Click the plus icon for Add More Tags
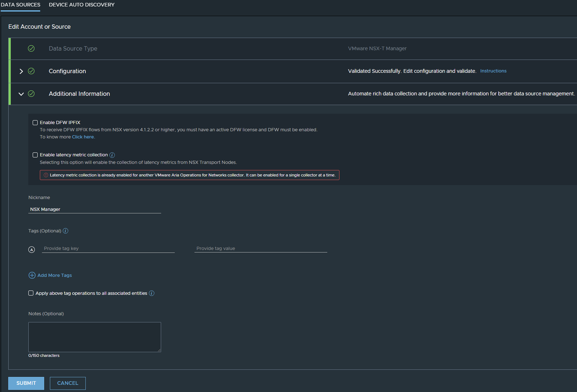This screenshot has width=577, height=392. point(32,275)
